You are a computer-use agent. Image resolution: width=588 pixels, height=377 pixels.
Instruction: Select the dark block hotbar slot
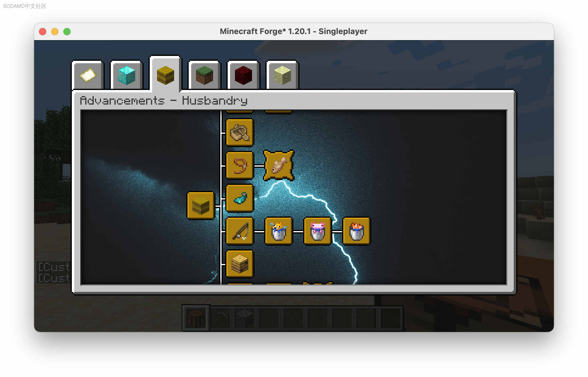click(x=245, y=318)
